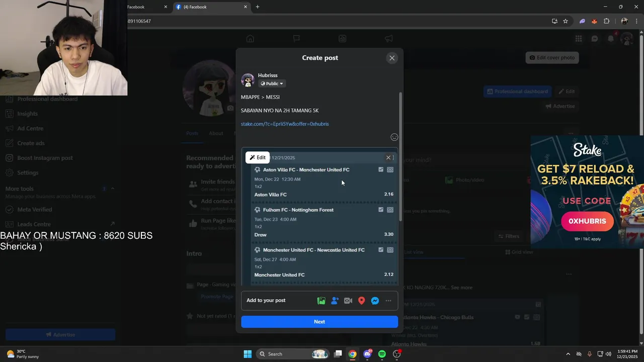Viewport: 644px width, 362px height.
Task: Click the sidebar Advertise button
Action: point(60,334)
